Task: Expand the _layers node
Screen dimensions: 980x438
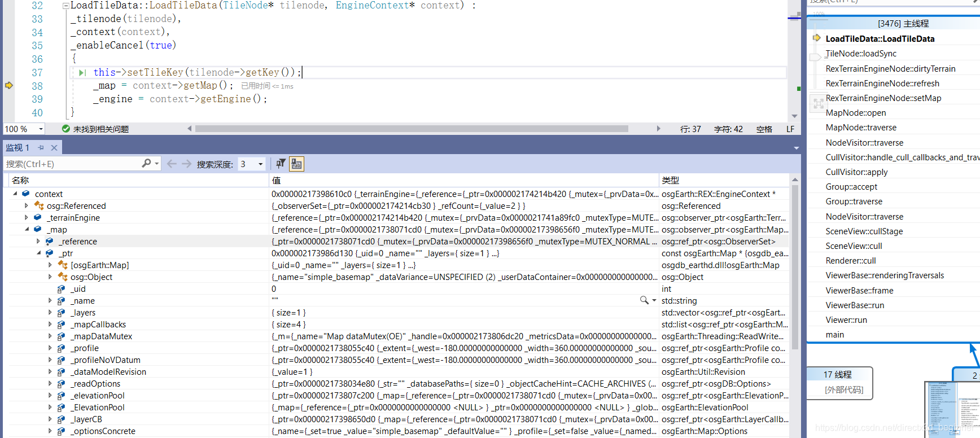Action: [x=50, y=312]
